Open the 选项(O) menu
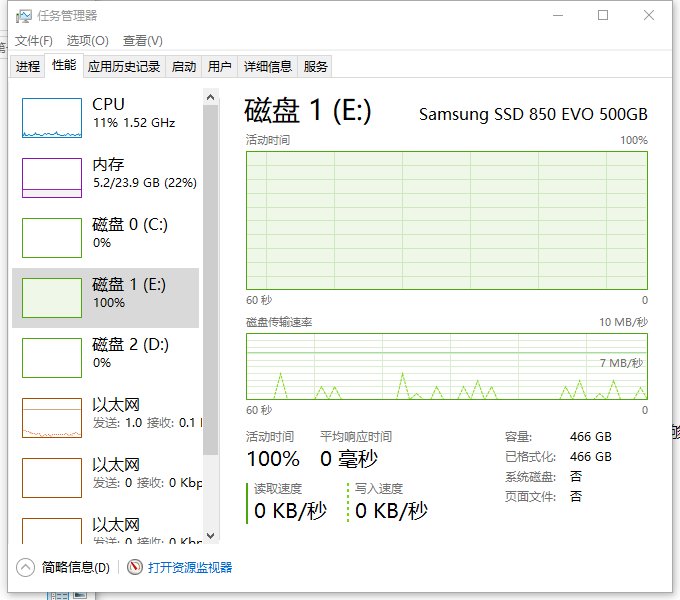 (x=87, y=41)
